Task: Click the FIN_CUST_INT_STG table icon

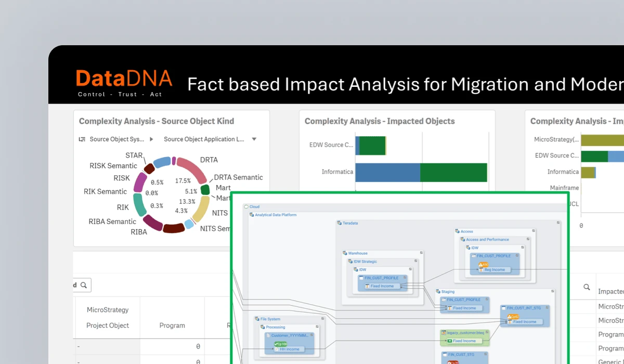Action: coord(504,308)
